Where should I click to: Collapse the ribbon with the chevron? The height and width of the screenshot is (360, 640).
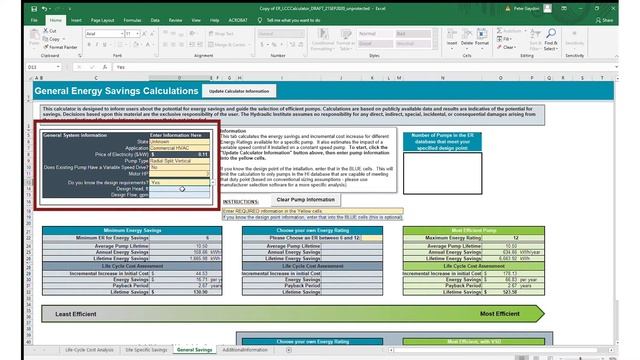pyautogui.click(x=616, y=56)
